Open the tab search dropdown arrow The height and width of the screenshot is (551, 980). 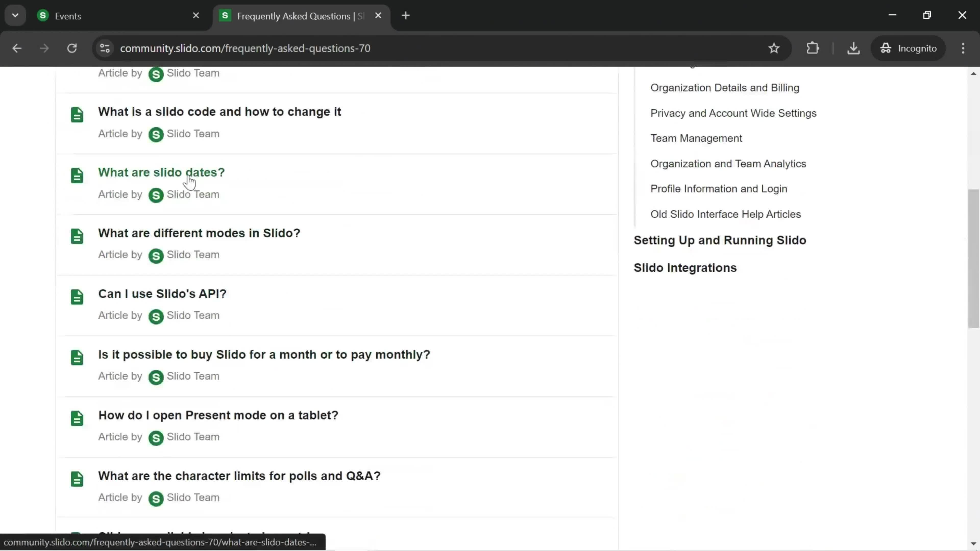point(15,16)
